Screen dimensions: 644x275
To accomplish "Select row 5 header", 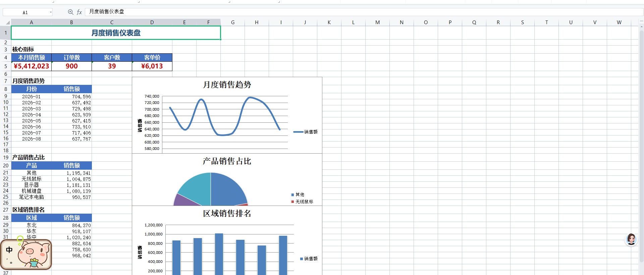I will click(6, 66).
